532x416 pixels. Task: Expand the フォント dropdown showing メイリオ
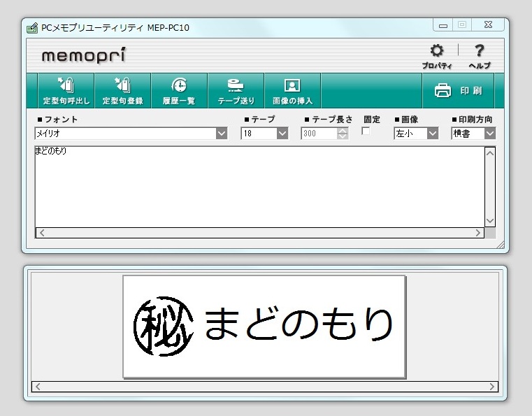222,134
